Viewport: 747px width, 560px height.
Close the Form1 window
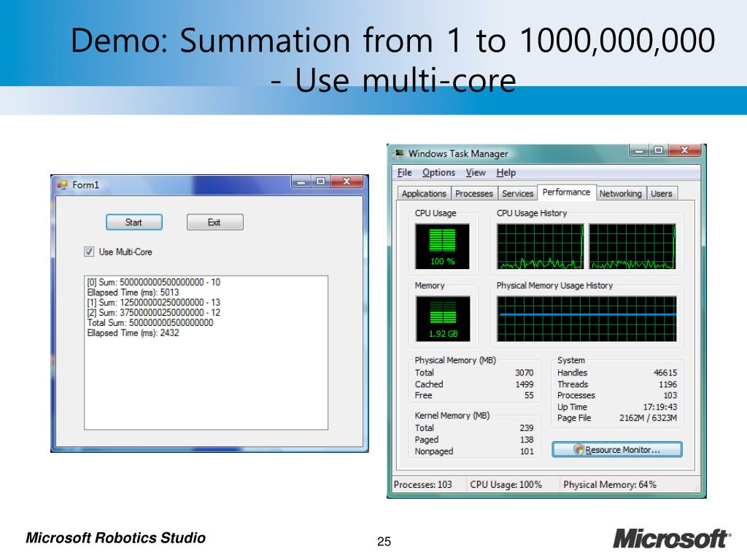point(347,182)
